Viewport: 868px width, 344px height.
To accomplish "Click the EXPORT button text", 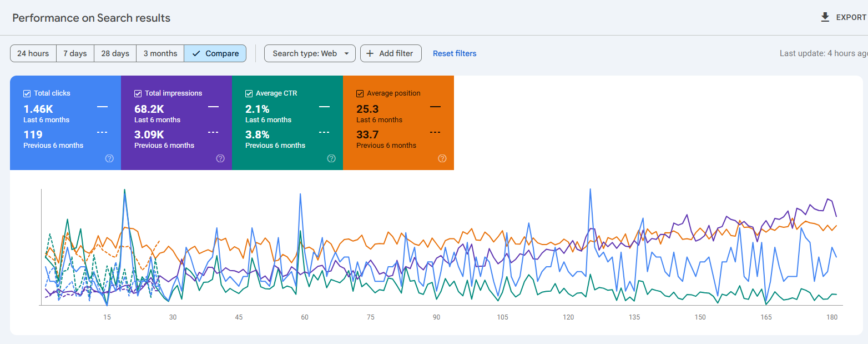I will pyautogui.click(x=851, y=17).
